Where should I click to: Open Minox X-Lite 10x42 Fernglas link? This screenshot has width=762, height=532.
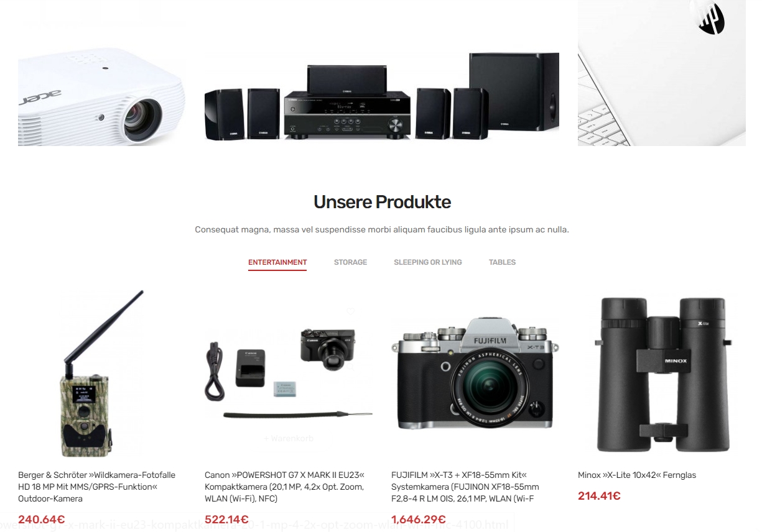pos(637,475)
